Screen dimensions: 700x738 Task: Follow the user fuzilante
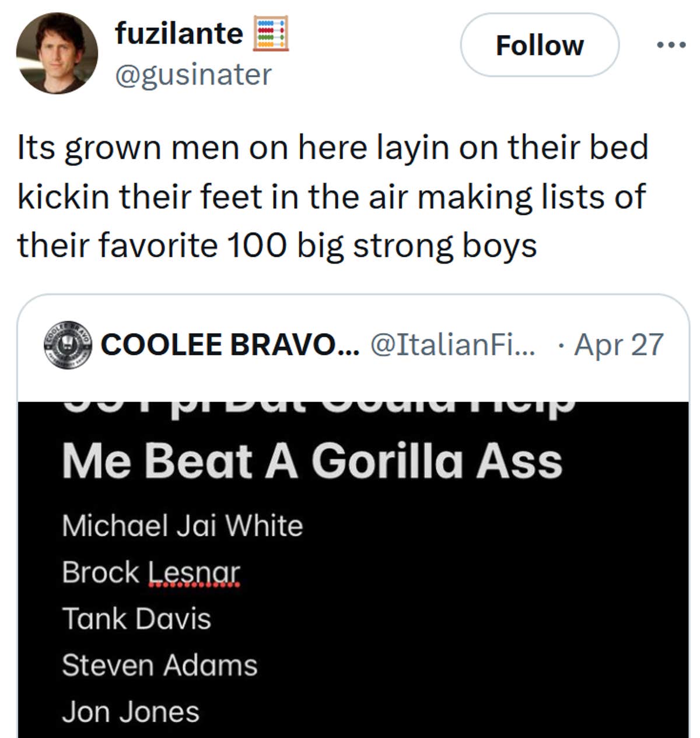(x=540, y=44)
